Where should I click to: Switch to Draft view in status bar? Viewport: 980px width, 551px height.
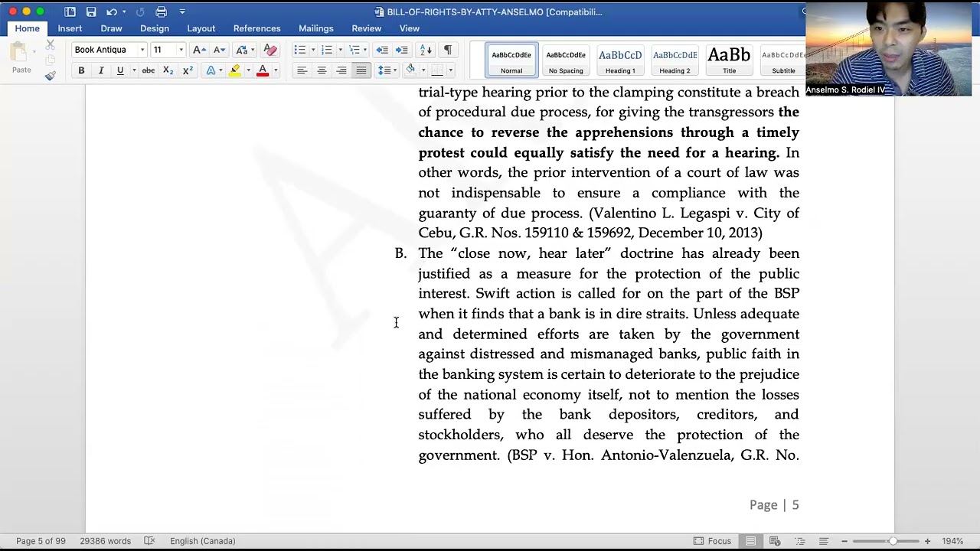point(824,541)
